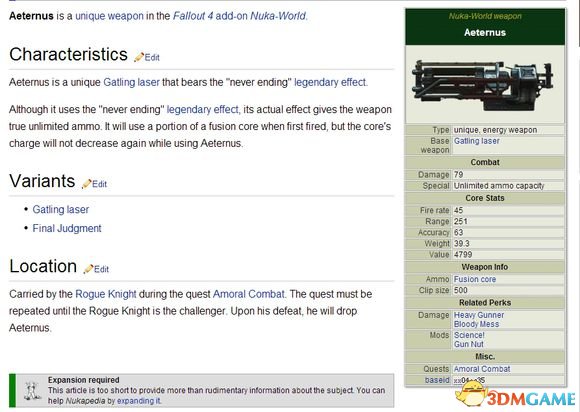Select Gatling laser in Variants list
Viewport: 580px width, 412px height.
61,210
